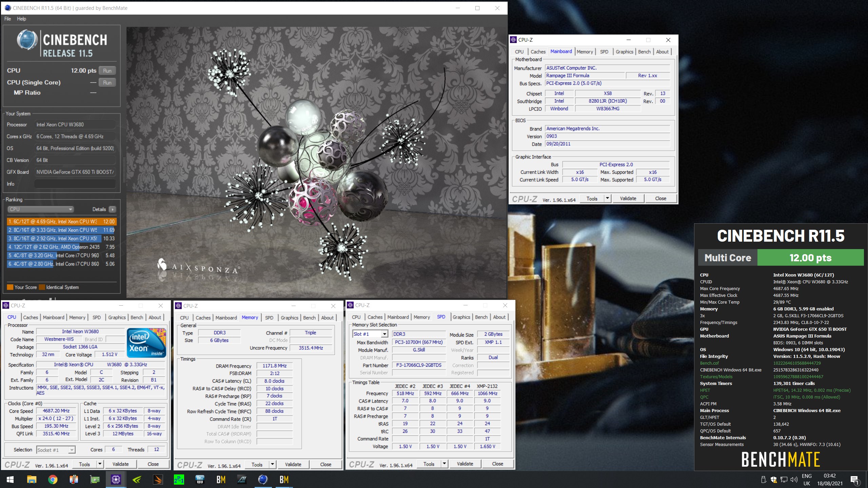Open File Explorer from the taskbar
This screenshot has width=868, height=488.
(x=32, y=480)
